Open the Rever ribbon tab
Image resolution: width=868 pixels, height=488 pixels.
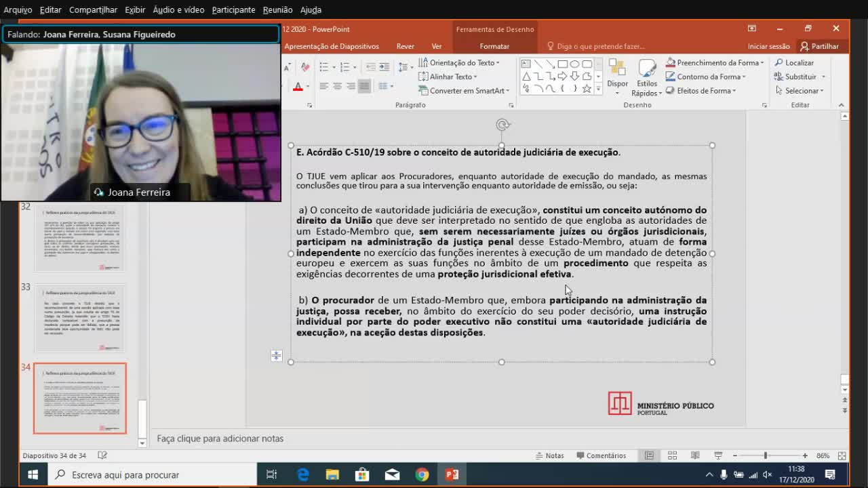click(x=406, y=46)
